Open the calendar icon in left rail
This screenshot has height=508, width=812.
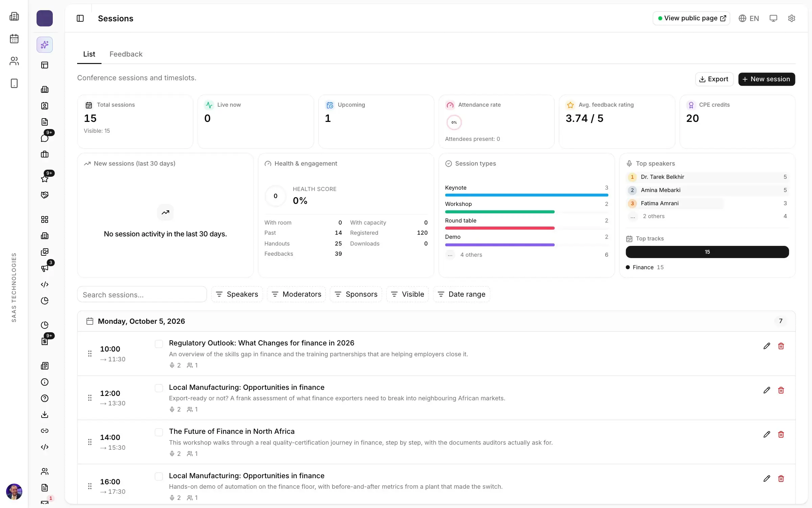14,39
